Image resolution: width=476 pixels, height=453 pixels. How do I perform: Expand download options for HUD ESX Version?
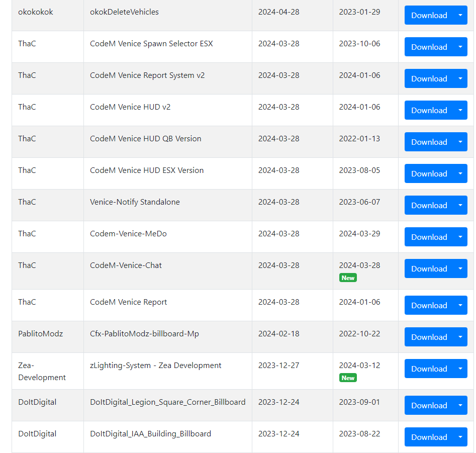tap(460, 173)
